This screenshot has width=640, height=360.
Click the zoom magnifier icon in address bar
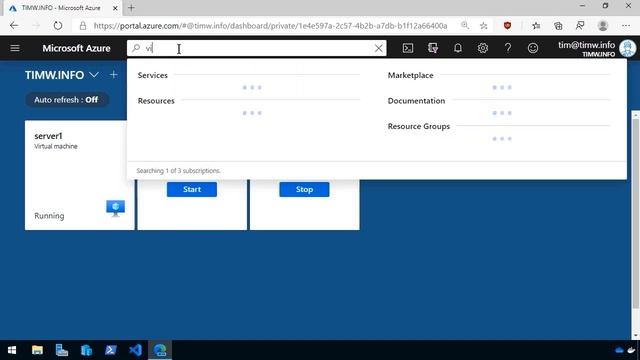(x=464, y=26)
